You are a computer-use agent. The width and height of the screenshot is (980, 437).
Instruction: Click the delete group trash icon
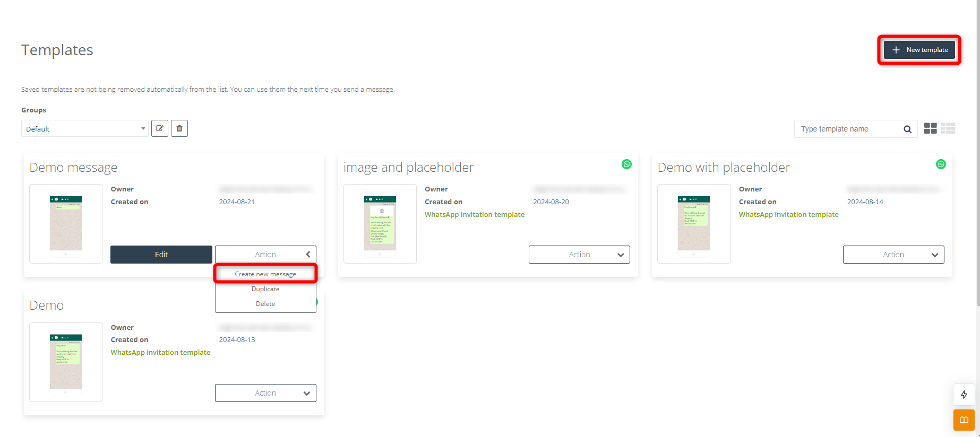click(x=179, y=128)
